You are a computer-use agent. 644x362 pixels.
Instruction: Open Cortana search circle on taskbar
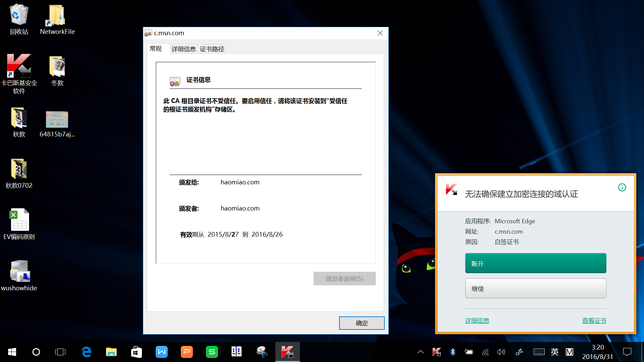36,352
